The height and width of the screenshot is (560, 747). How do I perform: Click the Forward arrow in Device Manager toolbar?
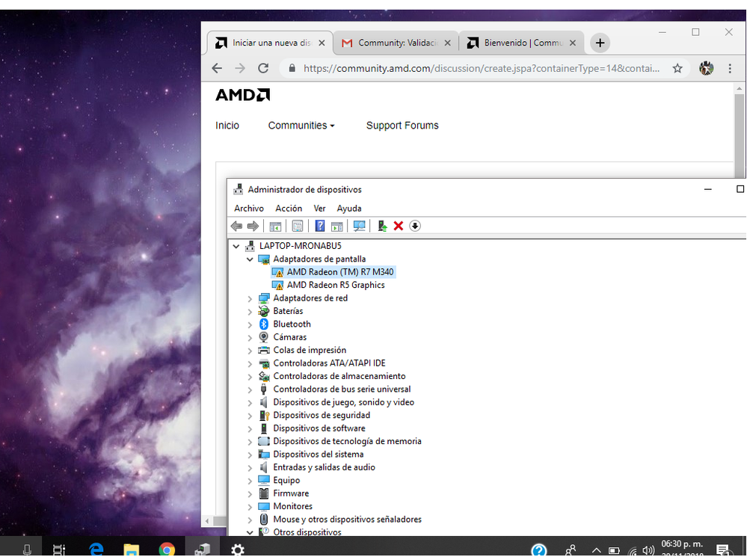(253, 227)
